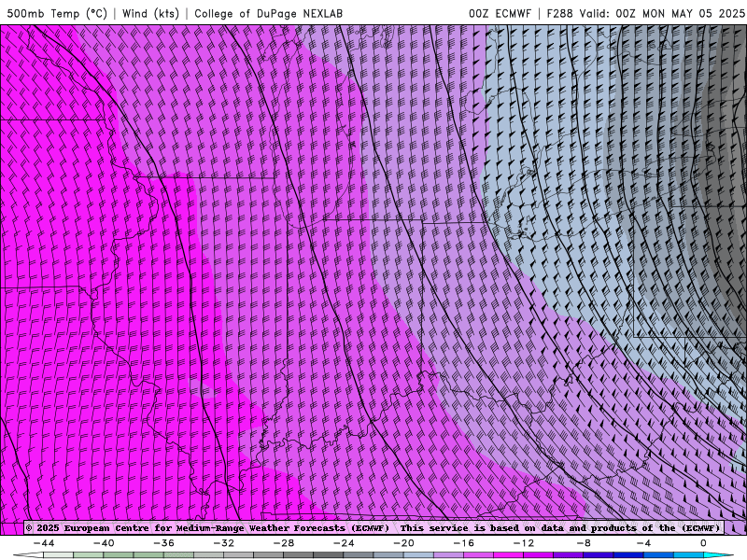
Task: Click the -4 color scale label
Action: click(643, 543)
